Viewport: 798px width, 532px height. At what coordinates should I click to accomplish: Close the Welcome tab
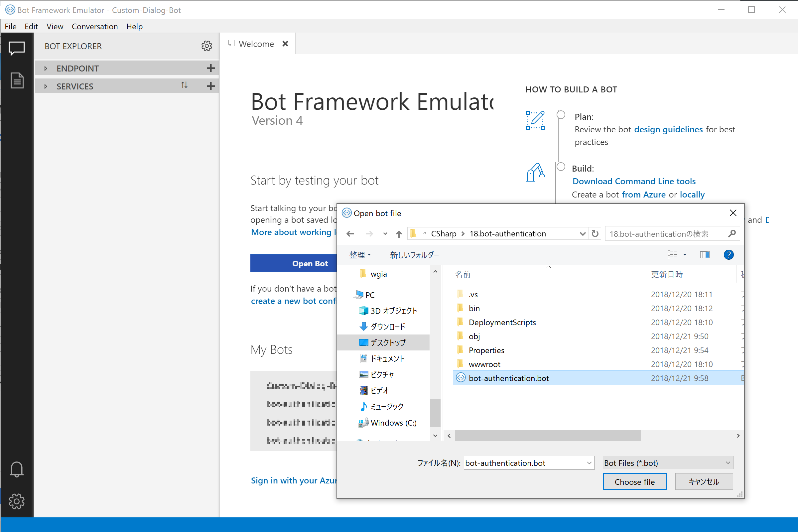pyautogui.click(x=285, y=44)
